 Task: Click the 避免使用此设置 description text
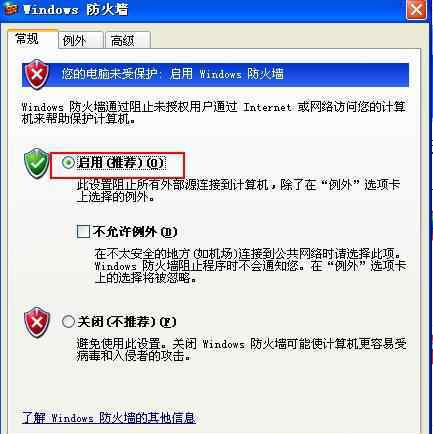click(x=241, y=350)
